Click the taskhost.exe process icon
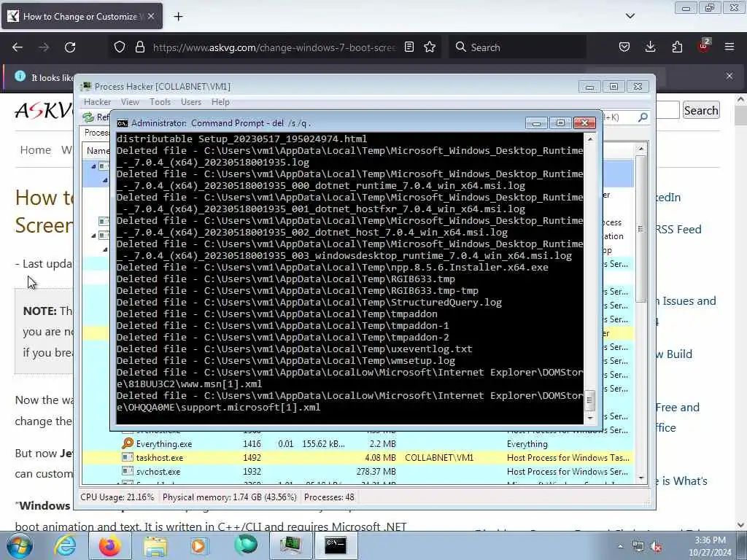The height and width of the screenshot is (560, 747). [127, 458]
